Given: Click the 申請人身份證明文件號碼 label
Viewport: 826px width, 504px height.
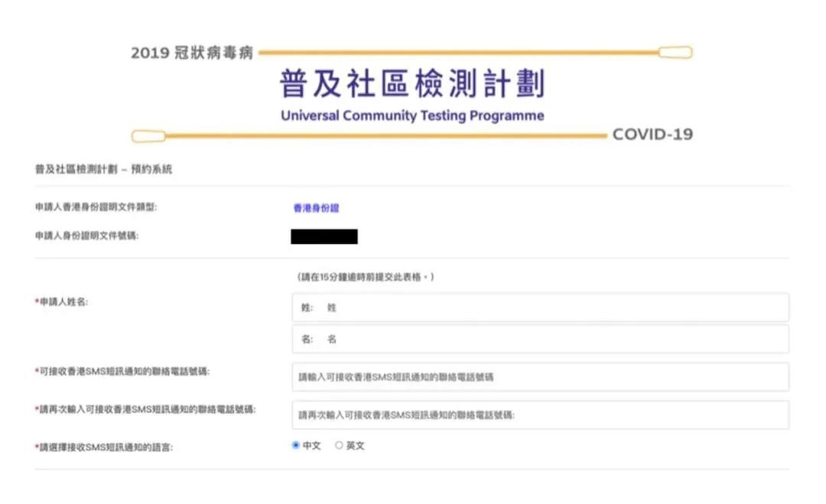Looking at the screenshot, I should coord(86,236).
